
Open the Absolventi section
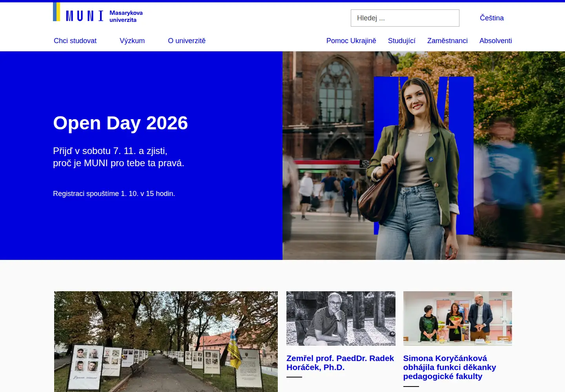(496, 41)
